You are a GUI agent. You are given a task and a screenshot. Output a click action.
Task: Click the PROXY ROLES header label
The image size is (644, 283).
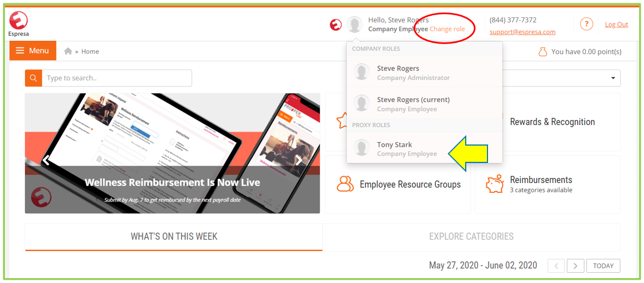click(x=371, y=125)
